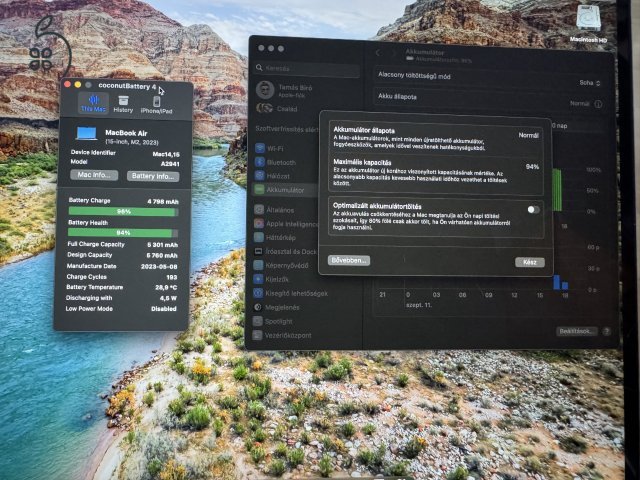The width and height of the screenshot is (640, 480).
Task: Click the Szoftverfrissítés elérhető sidebar entry
Action: pyautogui.click(x=287, y=129)
